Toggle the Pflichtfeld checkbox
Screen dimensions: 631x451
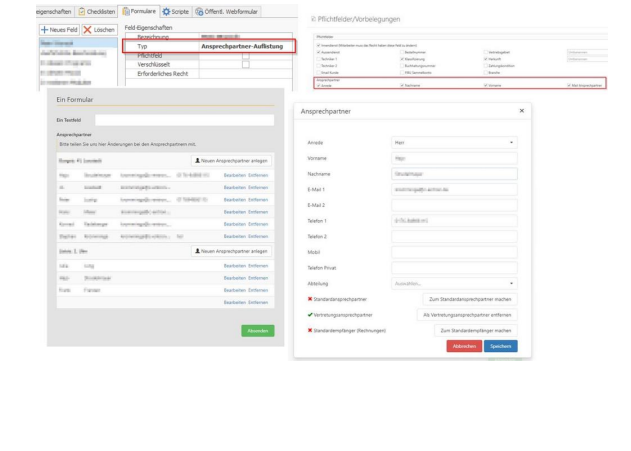coord(246,57)
